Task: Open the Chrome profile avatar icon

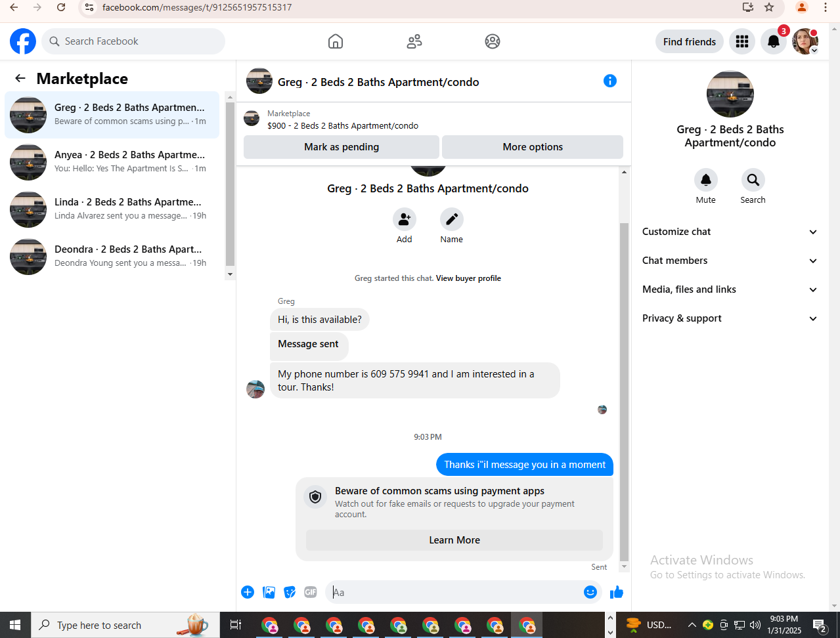Action: (802, 7)
